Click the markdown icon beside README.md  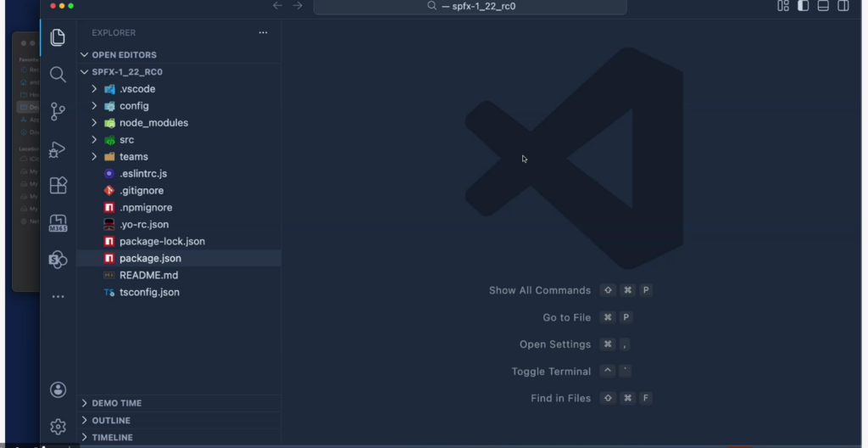pos(109,275)
